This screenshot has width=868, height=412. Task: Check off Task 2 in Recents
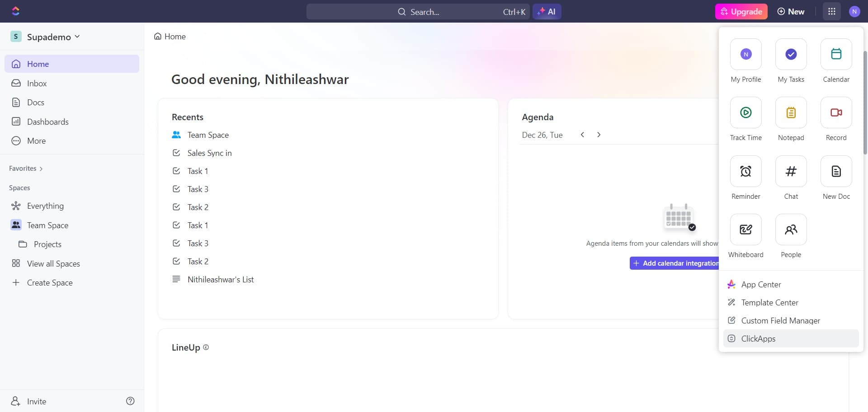click(x=176, y=207)
